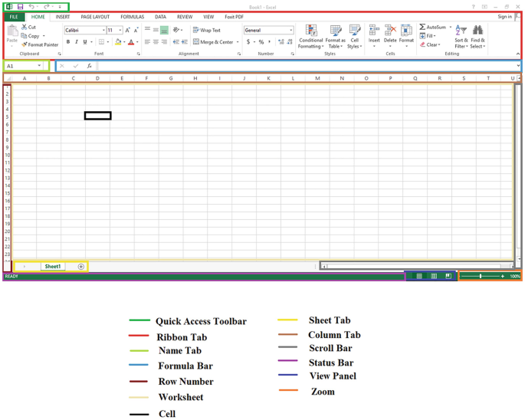Switch to the PAGE LAYOUT tab

[95, 17]
